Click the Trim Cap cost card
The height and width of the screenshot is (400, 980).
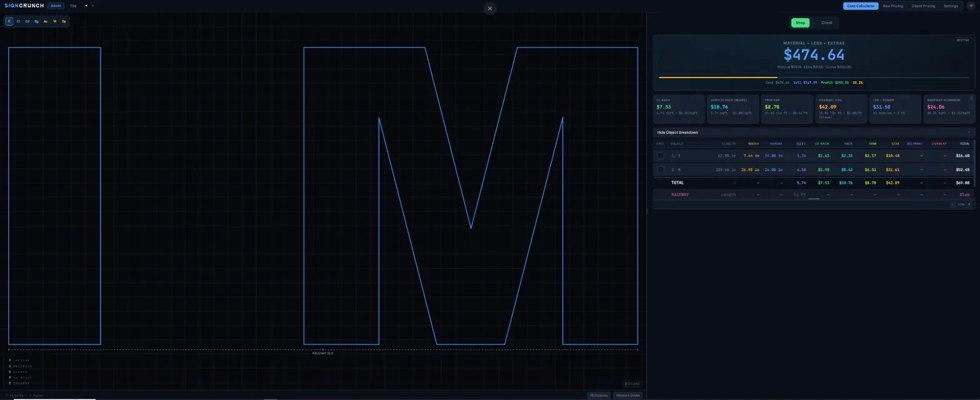point(787,109)
